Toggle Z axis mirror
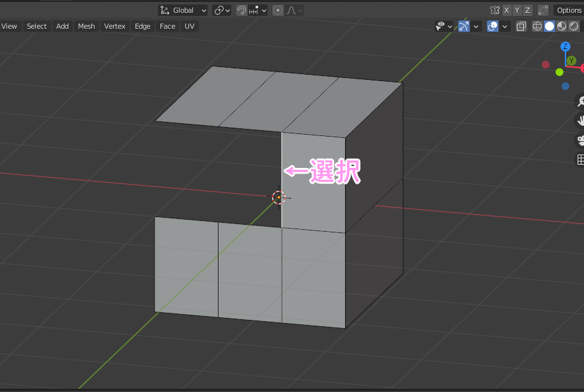This screenshot has width=584, height=392. [x=527, y=10]
